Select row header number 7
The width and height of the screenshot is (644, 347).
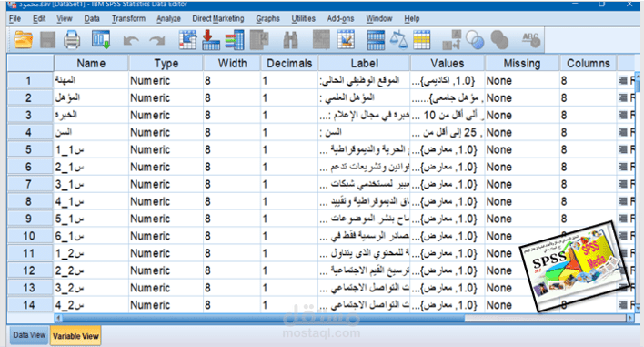[x=30, y=184]
